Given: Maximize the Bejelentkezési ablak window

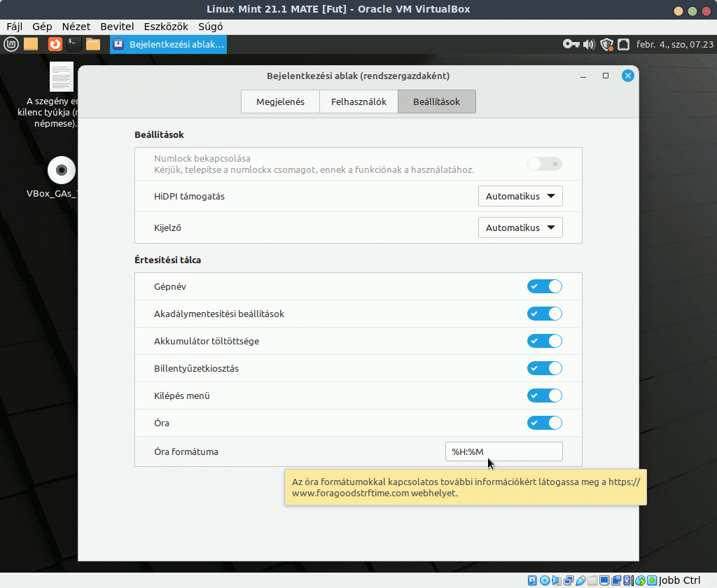Looking at the screenshot, I should (x=606, y=76).
